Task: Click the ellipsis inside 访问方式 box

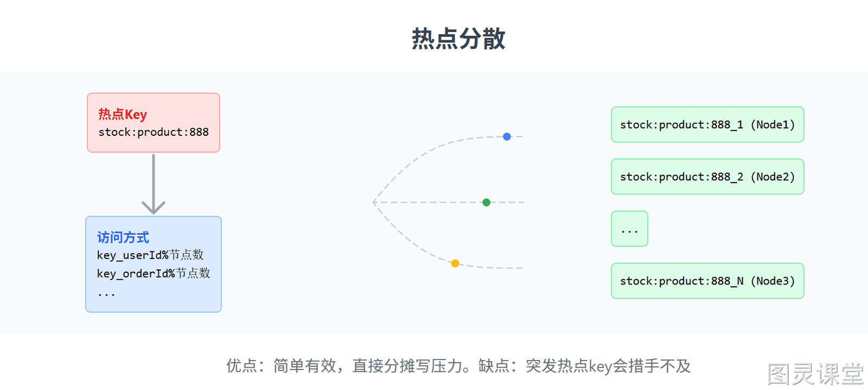Action: (x=106, y=294)
